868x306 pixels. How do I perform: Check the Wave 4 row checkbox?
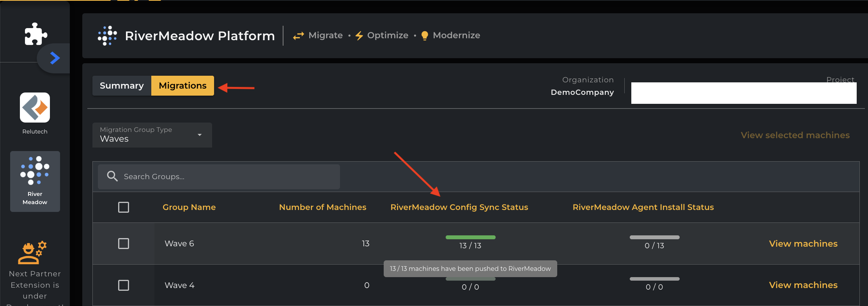[x=124, y=285]
